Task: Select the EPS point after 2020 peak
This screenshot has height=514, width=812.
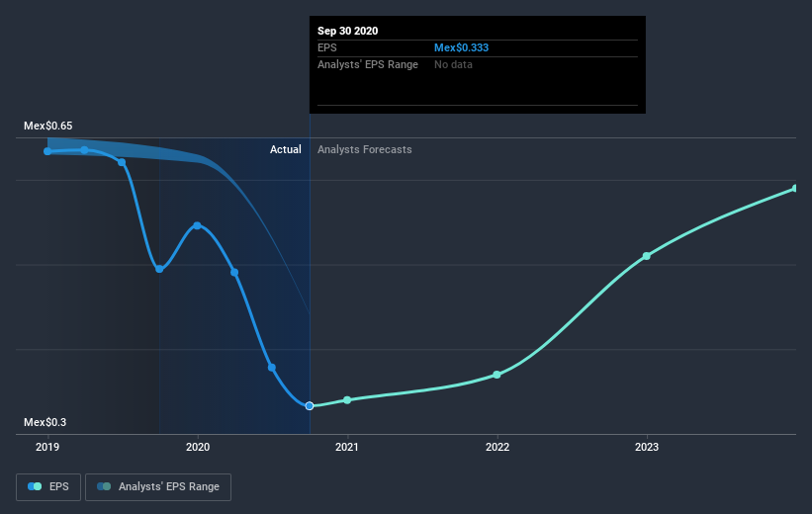Action: 234,272
